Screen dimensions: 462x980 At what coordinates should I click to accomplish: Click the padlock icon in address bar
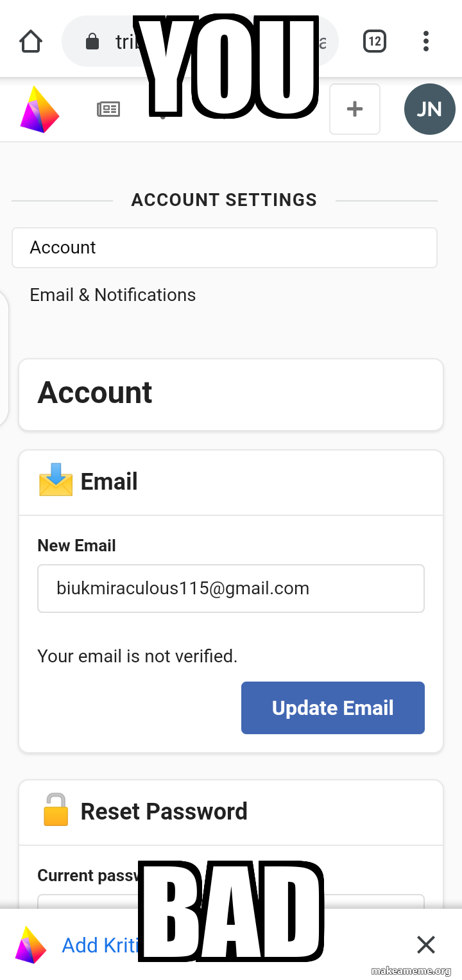[x=92, y=42]
